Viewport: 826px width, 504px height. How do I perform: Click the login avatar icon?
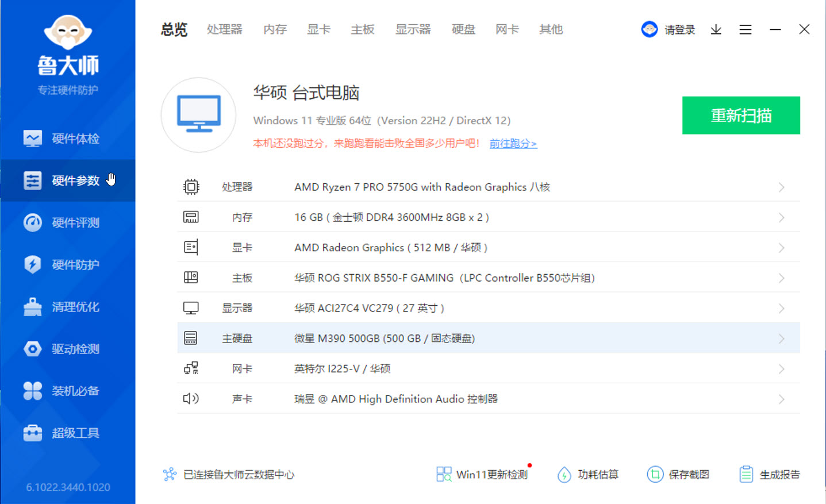[650, 29]
